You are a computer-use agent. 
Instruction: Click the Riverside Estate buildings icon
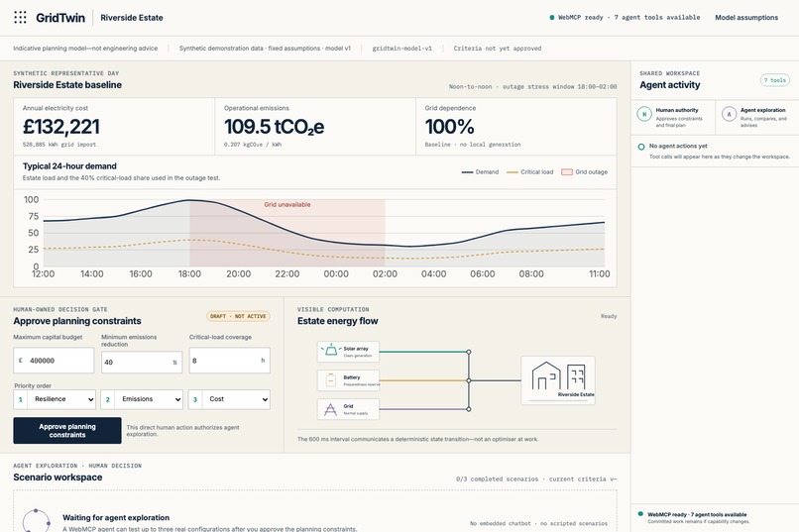[x=558, y=376]
